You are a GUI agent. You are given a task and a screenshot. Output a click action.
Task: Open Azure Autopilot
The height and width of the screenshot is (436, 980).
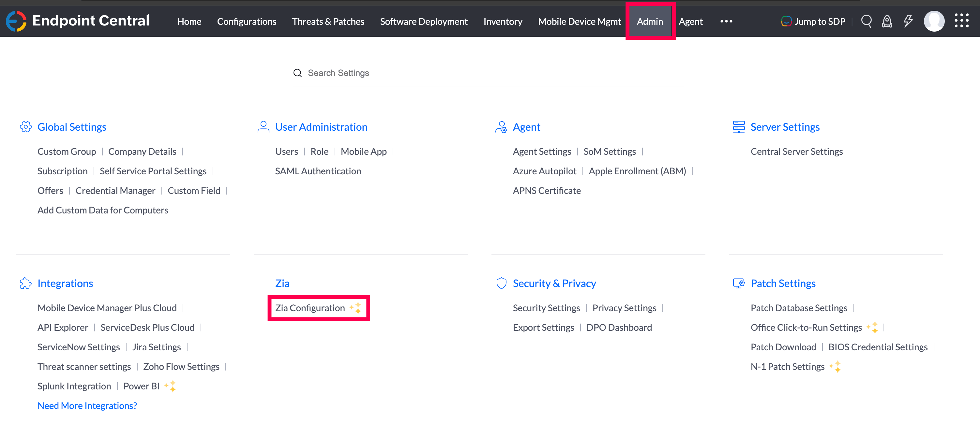pos(544,171)
